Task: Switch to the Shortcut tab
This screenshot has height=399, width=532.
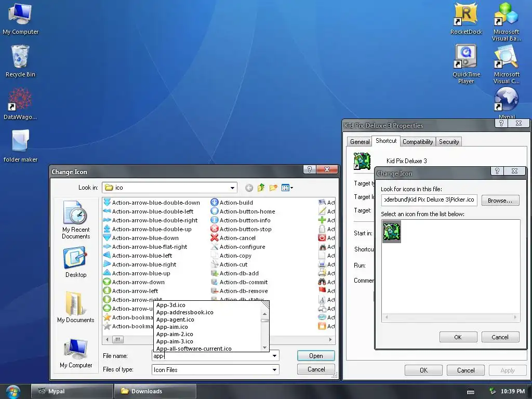Action: 386,141
